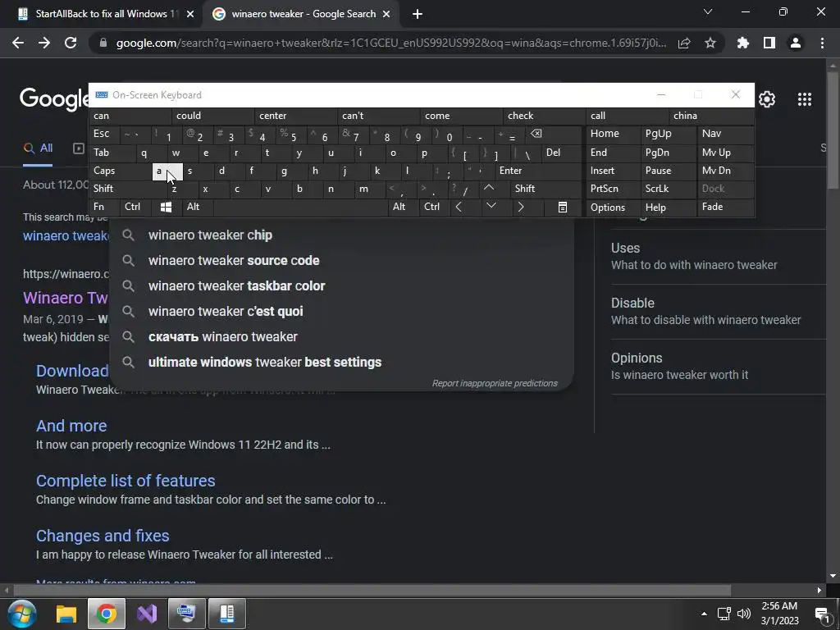Share this page icon in address bar

coord(684,43)
